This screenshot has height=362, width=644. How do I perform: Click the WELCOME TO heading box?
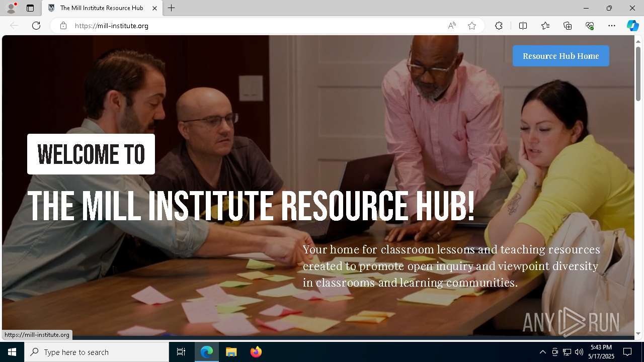pyautogui.click(x=91, y=154)
